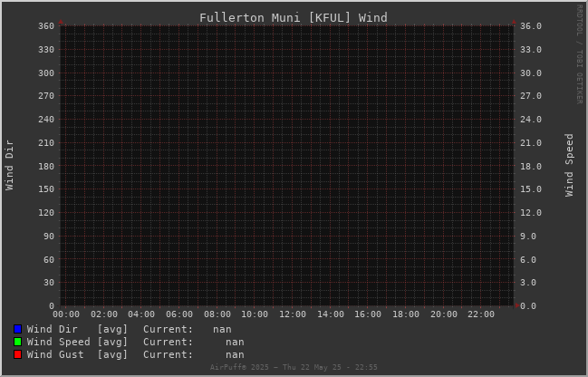Click the "Wind Speed [avg]" legend text

[x=77, y=342]
